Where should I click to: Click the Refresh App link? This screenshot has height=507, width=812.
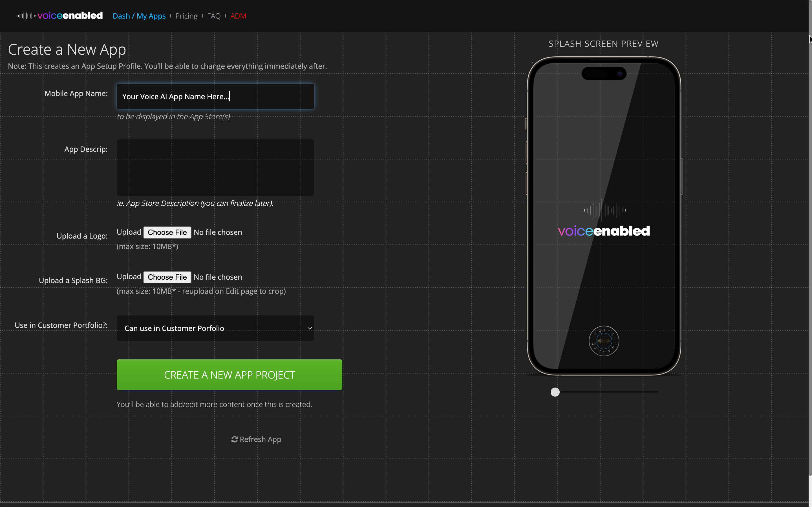click(x=260, y=439)
